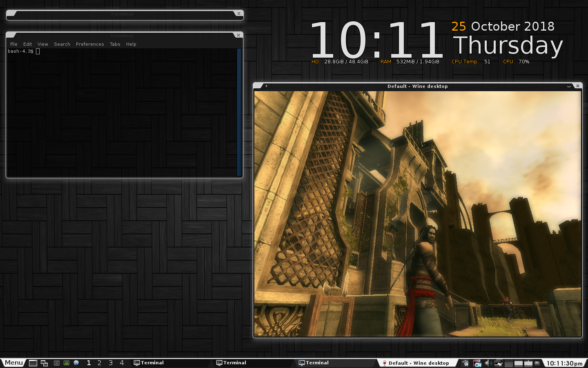Image resolution: width=588 pixels, height=368 pixels.
Task: Launch the terminal launcher icon in panel
Action: click(x=57, y=363)
